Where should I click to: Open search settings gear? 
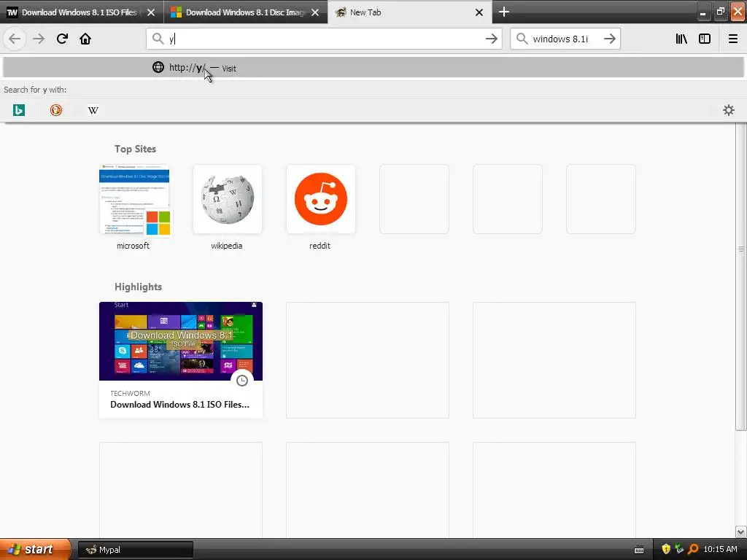pos(729,111)
